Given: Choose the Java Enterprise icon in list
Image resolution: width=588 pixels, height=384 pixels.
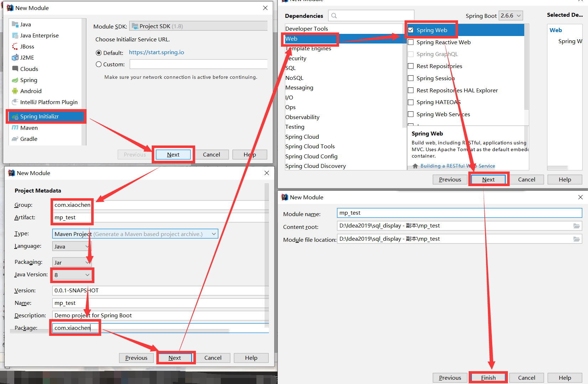Looking at the screenshot, I should tap(15, 35).
